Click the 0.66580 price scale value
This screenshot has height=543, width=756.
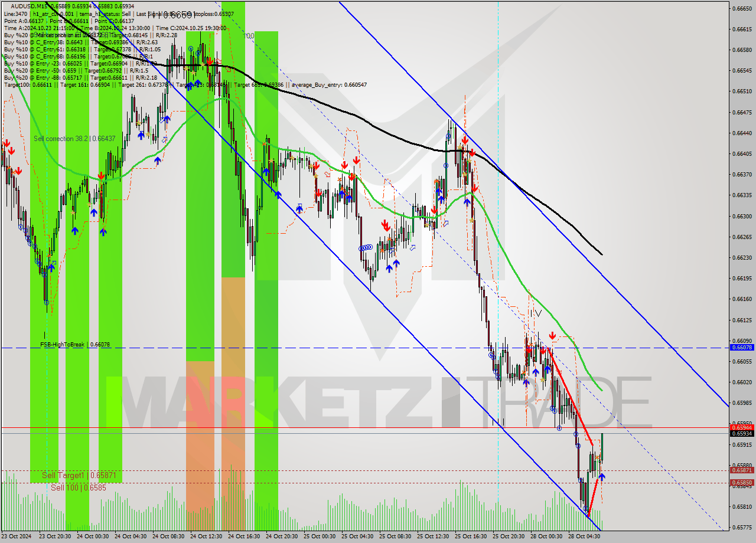coord(743,50)
